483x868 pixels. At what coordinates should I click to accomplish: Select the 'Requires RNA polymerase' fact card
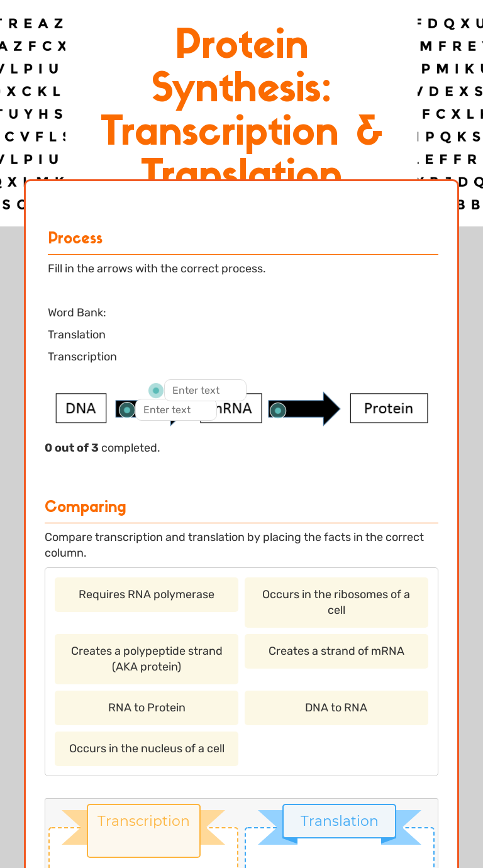[x=147, y=595]
